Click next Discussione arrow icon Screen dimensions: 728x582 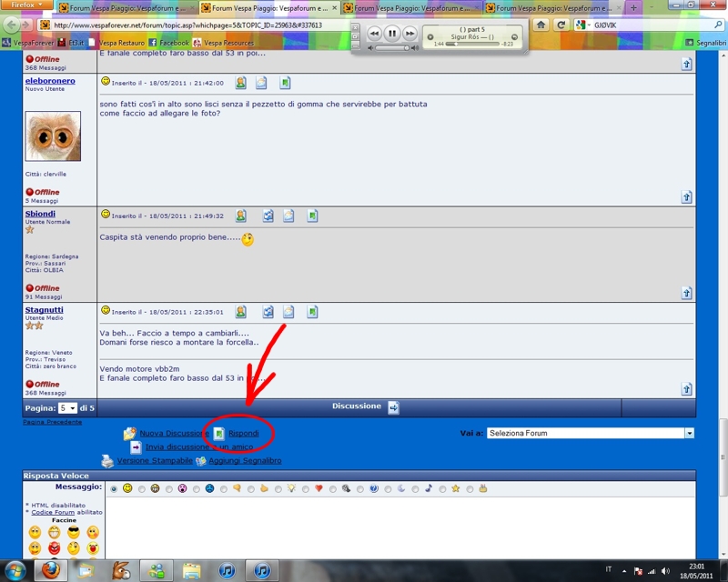[x=393, y=407]
